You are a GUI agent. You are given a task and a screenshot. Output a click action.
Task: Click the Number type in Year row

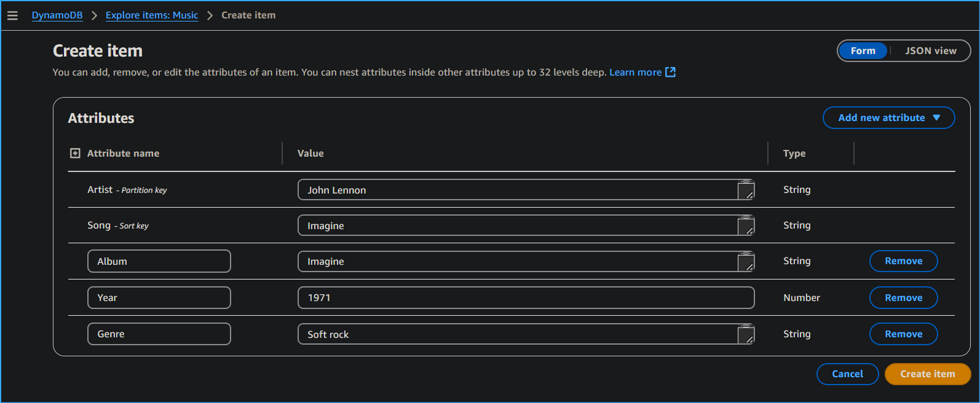[x=802, y=298]
